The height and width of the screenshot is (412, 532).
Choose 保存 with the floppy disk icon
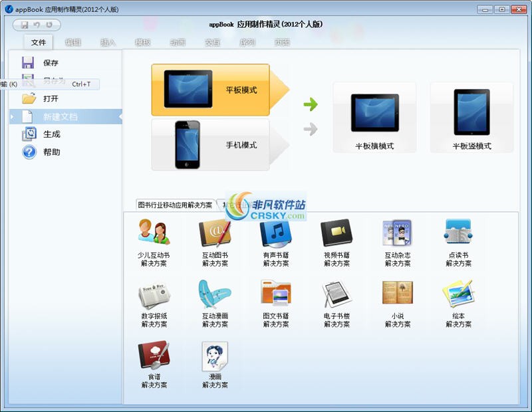click(x=65, y=62)
